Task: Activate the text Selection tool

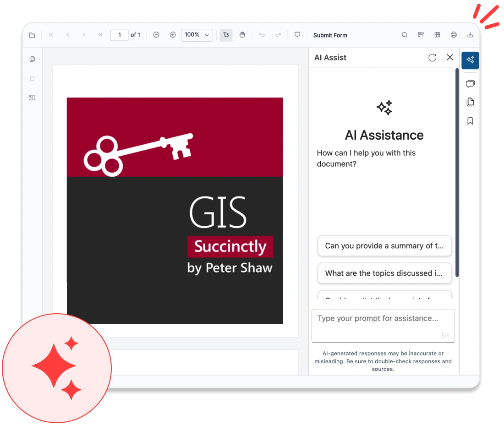Action: 225,35
